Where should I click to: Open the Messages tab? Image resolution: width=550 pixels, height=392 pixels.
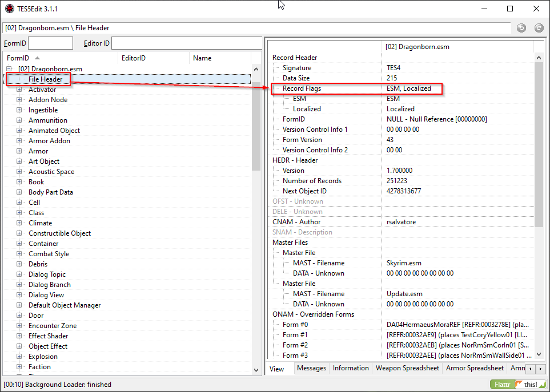pos(311,368)
